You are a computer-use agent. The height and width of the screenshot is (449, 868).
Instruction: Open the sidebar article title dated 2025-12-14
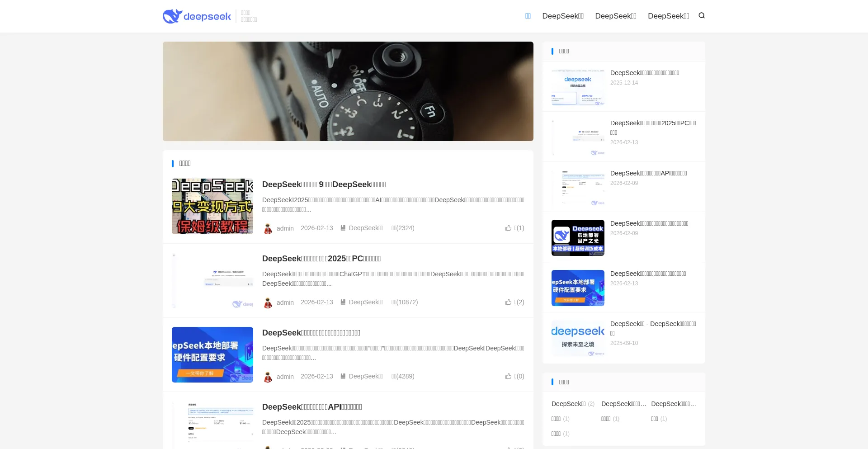click(x=645, y=73)
